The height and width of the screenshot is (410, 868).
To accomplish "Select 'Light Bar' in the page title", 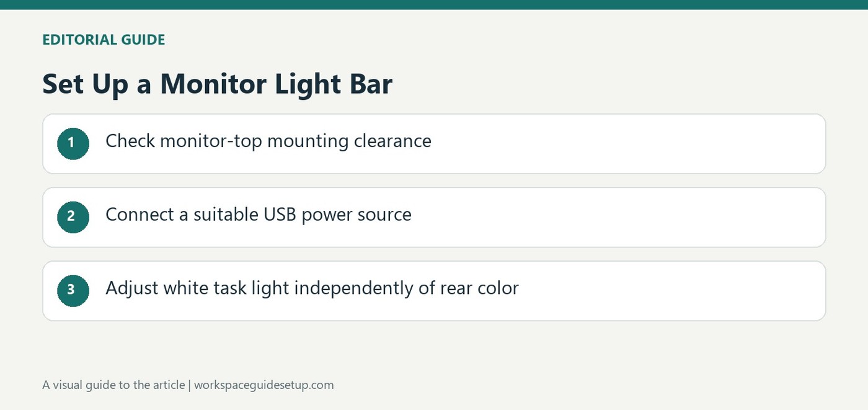I will click(x=334, y=85).
